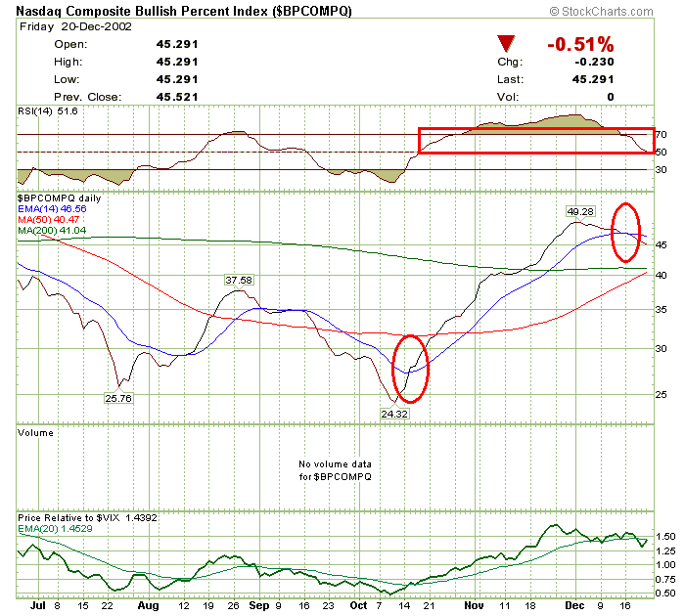Click the 24.32 low price label

[394, 414]
